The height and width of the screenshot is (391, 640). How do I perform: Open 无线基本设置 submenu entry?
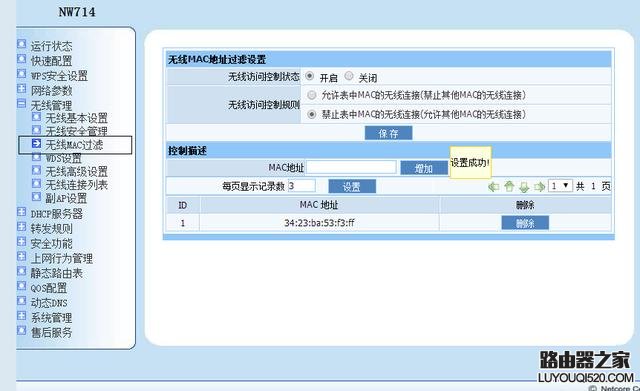click(76, 118)
